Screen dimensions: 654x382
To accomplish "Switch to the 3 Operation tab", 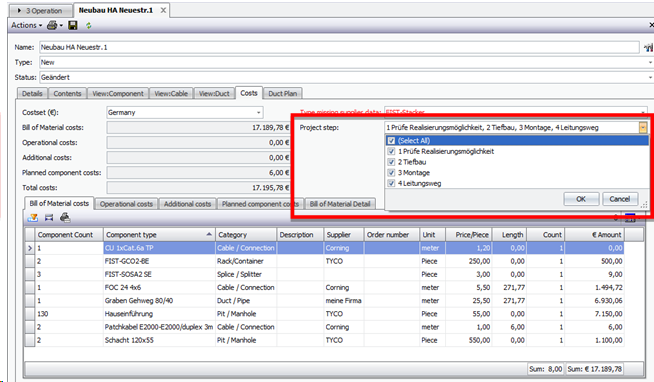I will coord(41,10).
